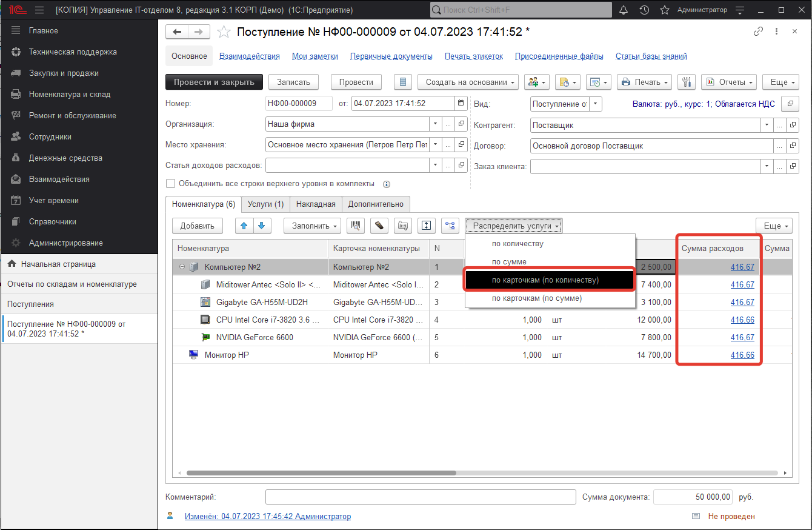Collapse the Компьютер №2 tree row

tap(182, 267)
